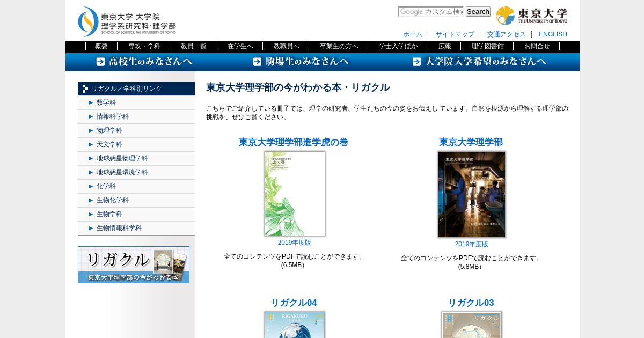644x338 pixels.
Task: Focus the Google custom search field
Action: (431, 12)
